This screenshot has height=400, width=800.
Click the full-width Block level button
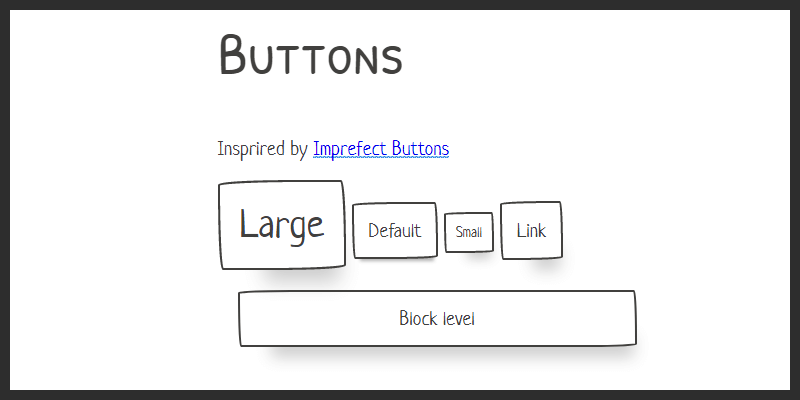437,319
